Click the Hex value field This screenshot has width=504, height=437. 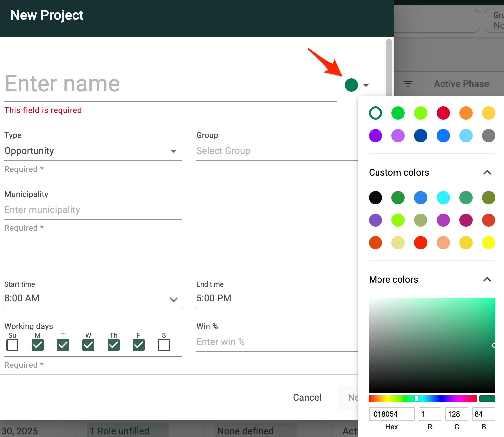[392, 414]
